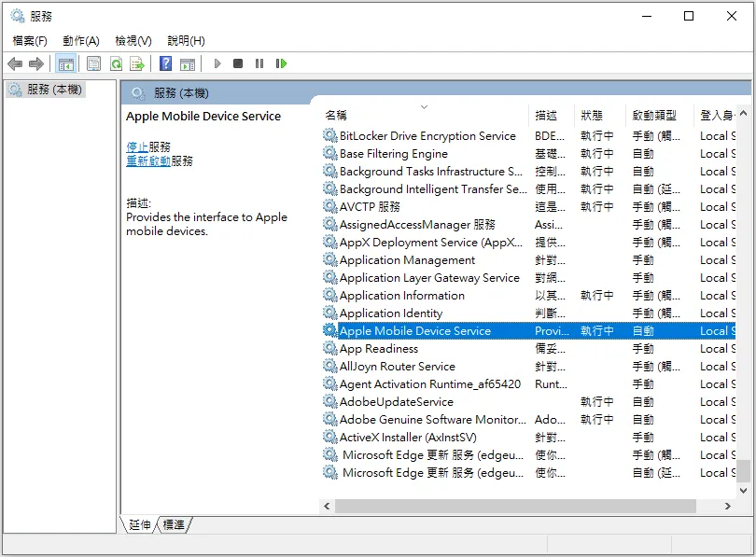This screenshot has width=756, height=557.
Task: Minimize the Services window
Action: click(647, 16)
